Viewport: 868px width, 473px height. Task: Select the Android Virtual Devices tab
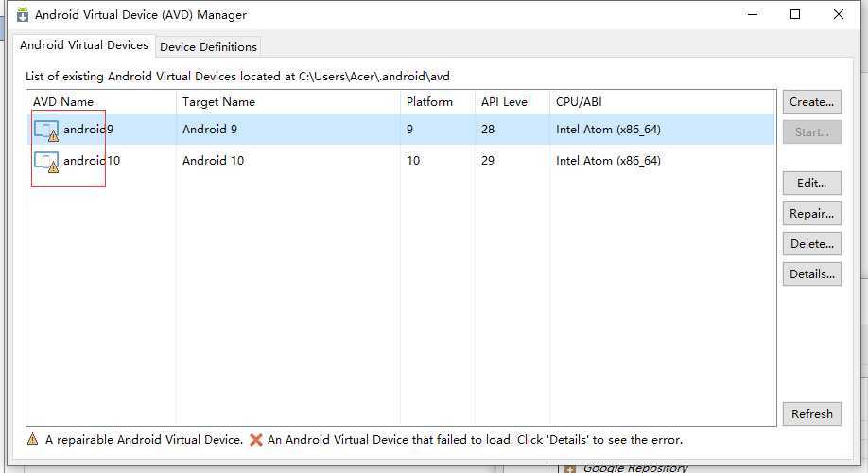coord(84,45)
